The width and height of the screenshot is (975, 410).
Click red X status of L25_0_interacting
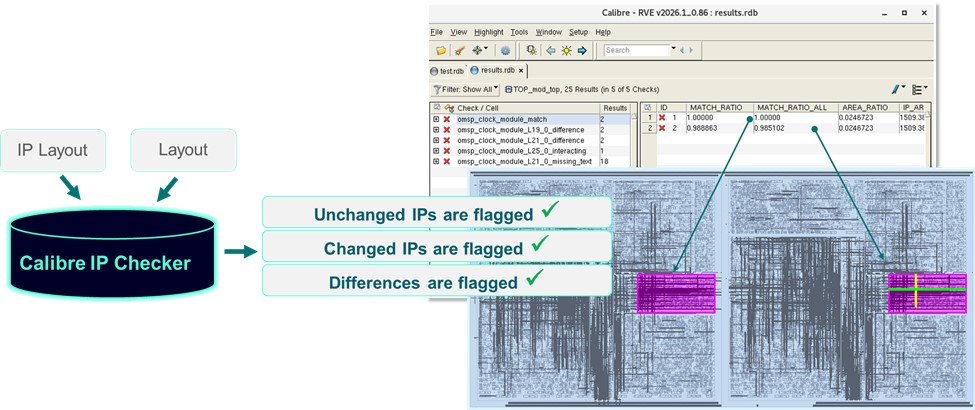446,151
